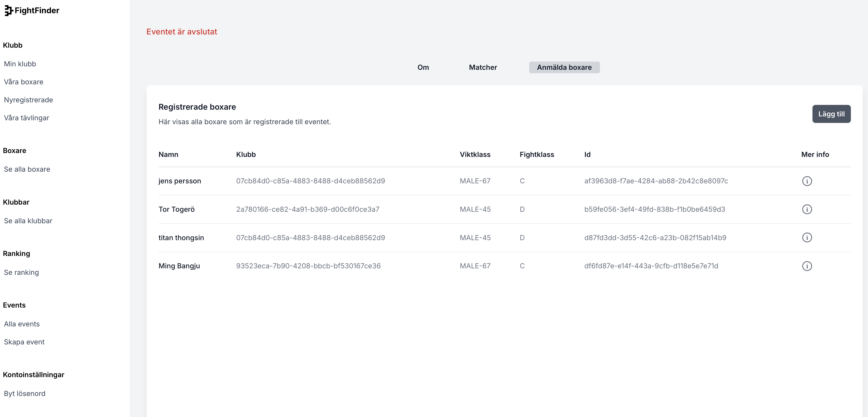Viewport: 868px width, 417px height.
Task: Select name cell Ming Bangju
Action: tap(179, 266)
